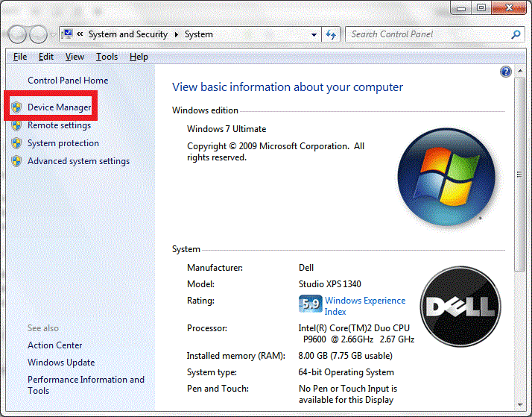532x417 pixels.
Task: Open the File menu
Action: coord(20,57)
